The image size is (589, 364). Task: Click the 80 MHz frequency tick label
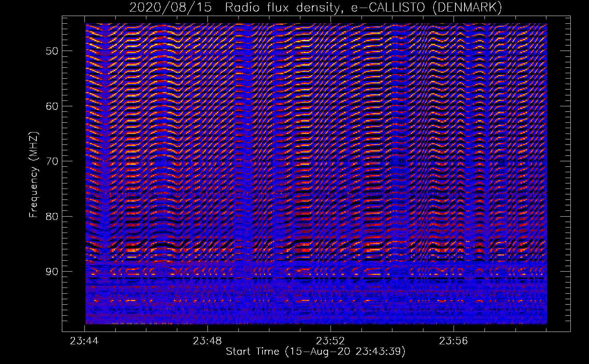click(52, 216)
